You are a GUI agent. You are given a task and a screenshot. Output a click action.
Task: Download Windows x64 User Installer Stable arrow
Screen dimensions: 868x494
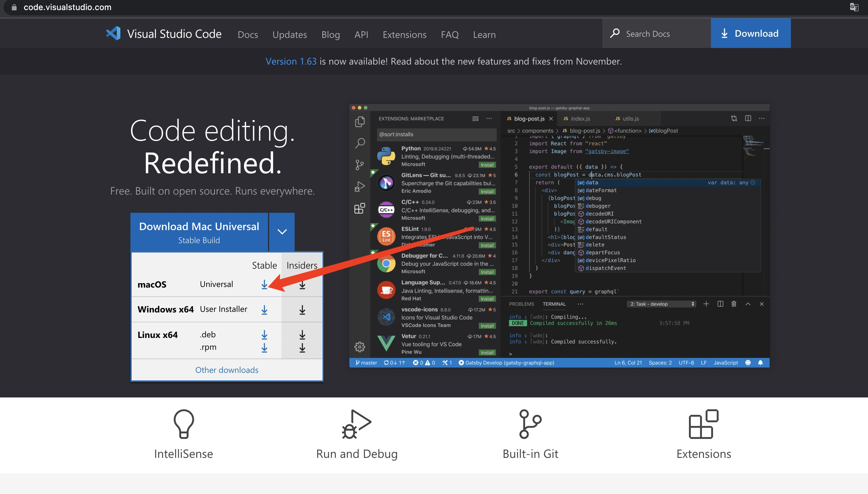pos(264,310)
